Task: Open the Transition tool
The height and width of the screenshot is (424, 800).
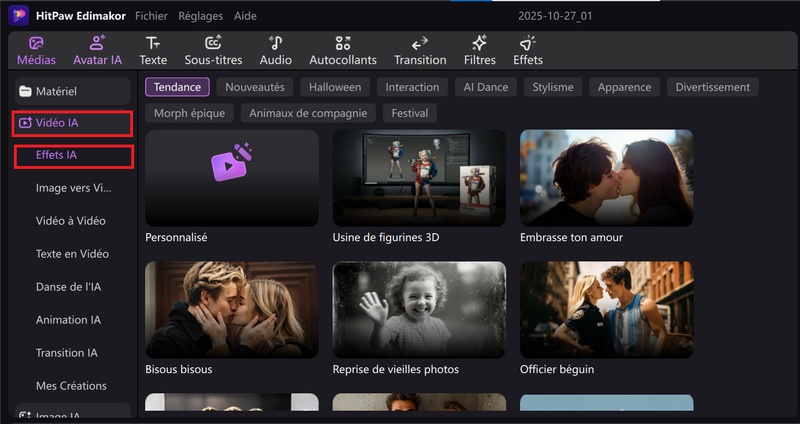Action: click(x=420, y=43)
